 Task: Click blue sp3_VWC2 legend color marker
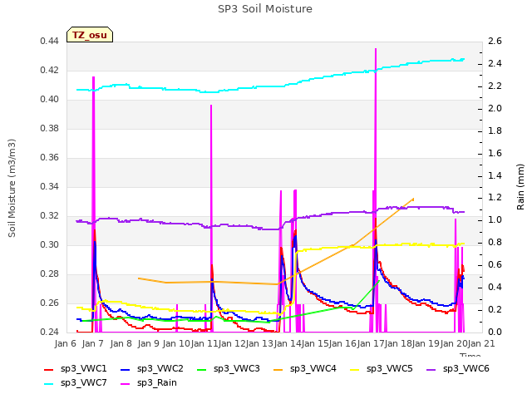point(126,370)
